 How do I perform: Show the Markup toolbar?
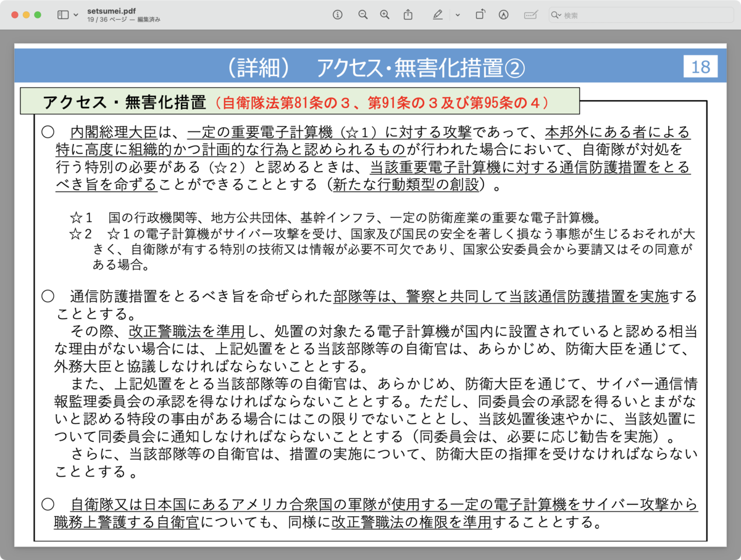click(504, 15)
